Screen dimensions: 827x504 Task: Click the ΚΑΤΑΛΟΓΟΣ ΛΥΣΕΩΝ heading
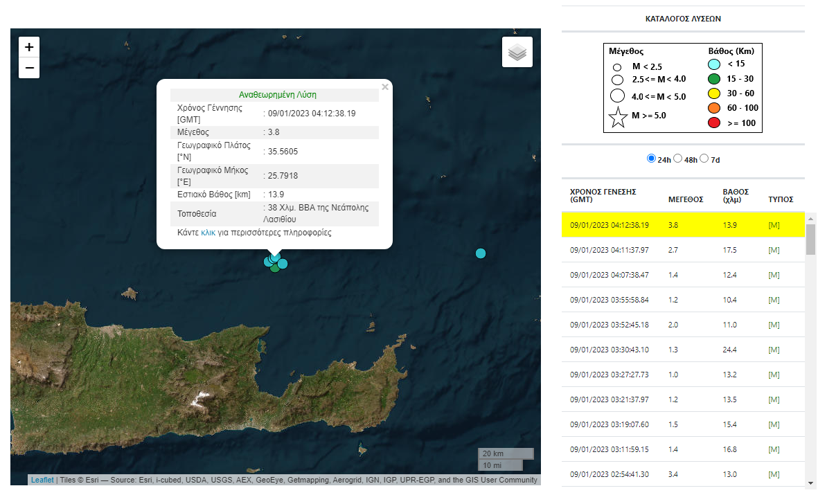click(683, 19)
